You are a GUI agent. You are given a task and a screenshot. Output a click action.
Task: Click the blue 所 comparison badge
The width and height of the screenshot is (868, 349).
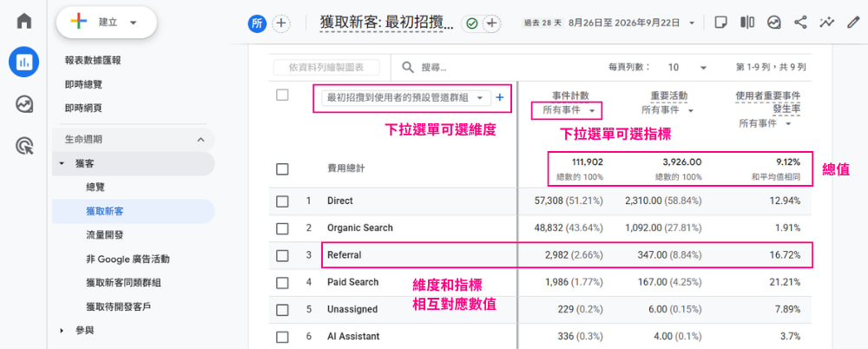click(257, 23)
